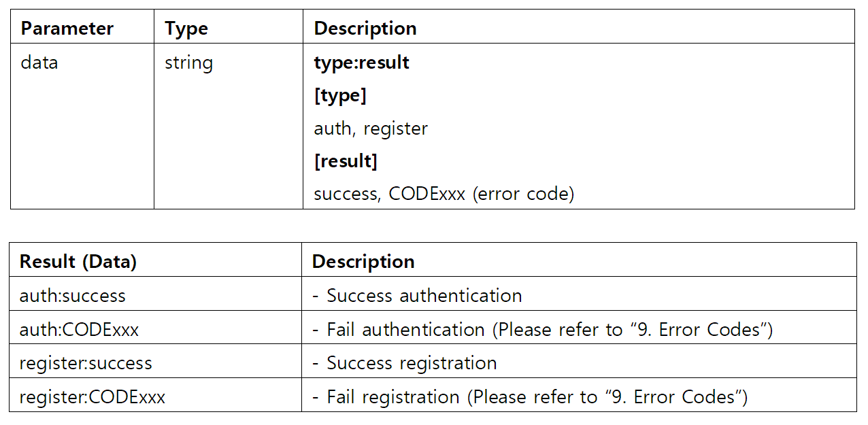
Task: Click the success, CODExxx (error code) line
Action: (x=444, y=194)
